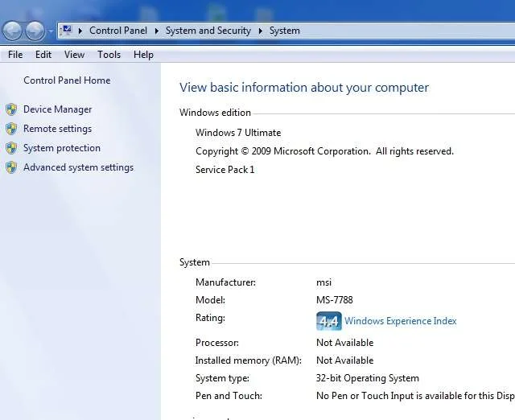Screen dimensions: 515x420
Task: Click the Manufacturer: label
Action: pyautogui.click(x=225, y=282)
